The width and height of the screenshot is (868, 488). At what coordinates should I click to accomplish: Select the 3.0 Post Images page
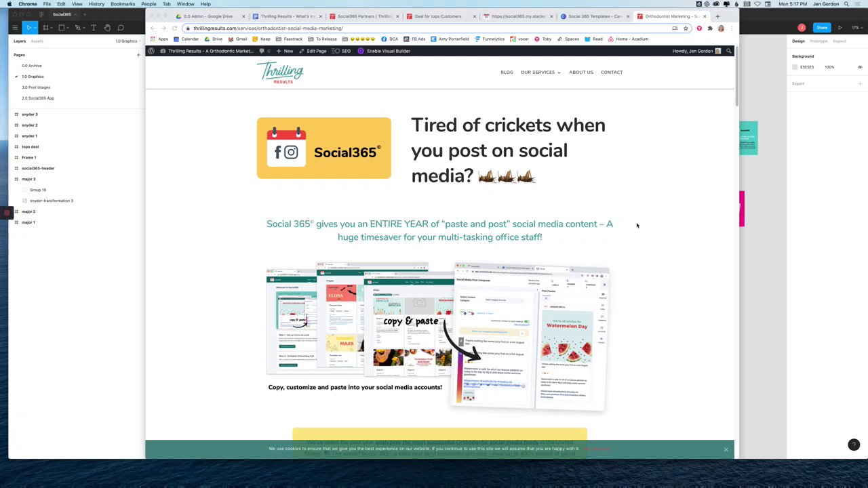click(36, 87)
